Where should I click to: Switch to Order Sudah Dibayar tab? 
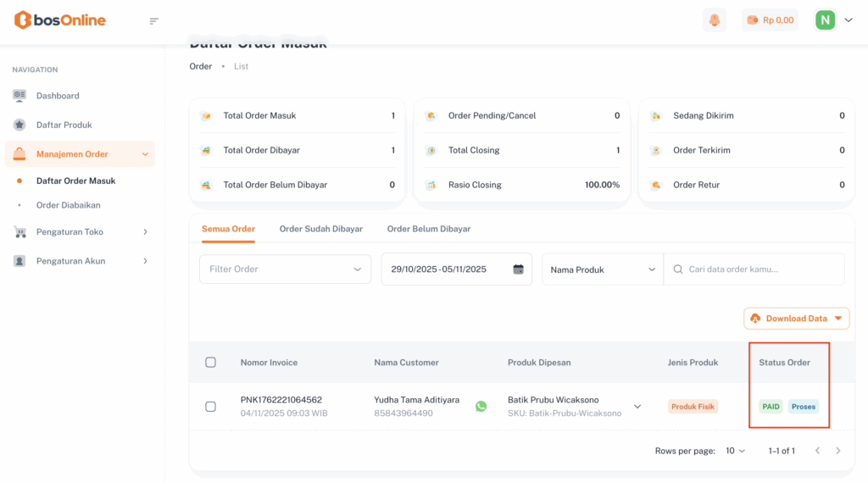click(x=320, y=229)
